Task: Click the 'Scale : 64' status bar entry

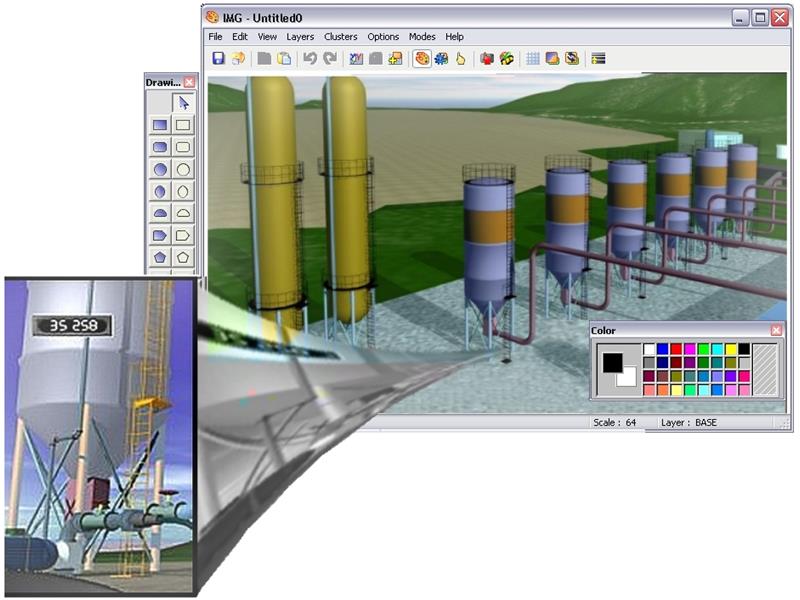Action: pyautogui.click(x=615, y=422)
